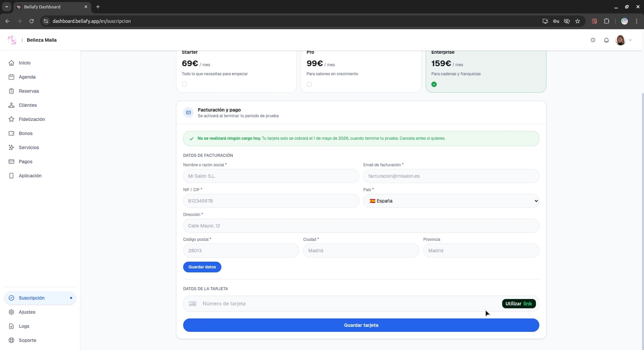Switch to the Suscripción section
This screenshot has height=350, width=644.
coord(32,298)
